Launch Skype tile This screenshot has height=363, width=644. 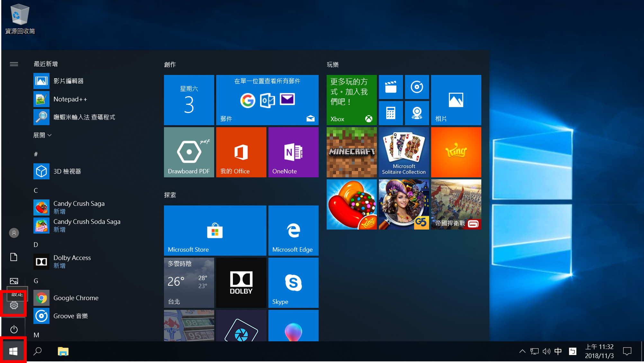pos(293,283)
